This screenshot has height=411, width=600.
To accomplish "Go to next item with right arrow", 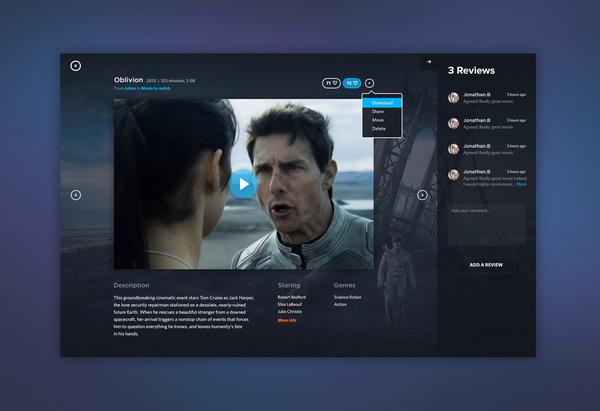I will [x=422, y=195].
